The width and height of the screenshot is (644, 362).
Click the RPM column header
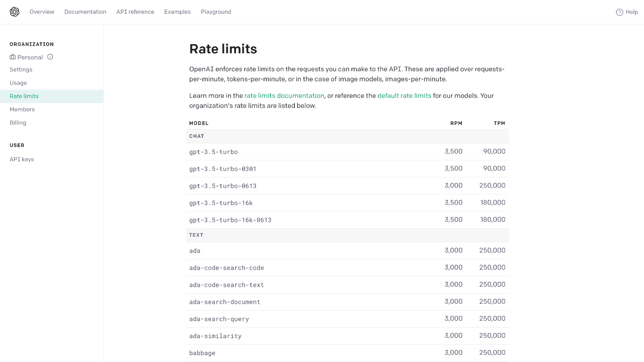click(456, 123)
